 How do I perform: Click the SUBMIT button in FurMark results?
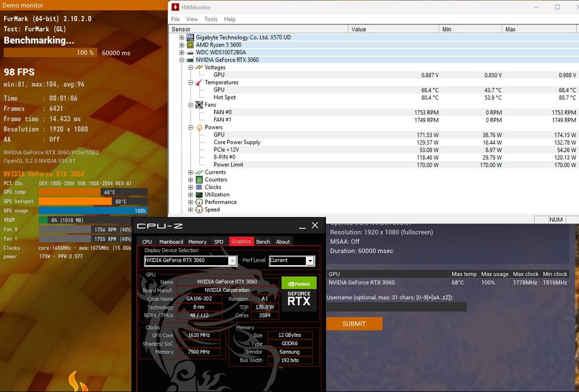(x=354, y=324)
